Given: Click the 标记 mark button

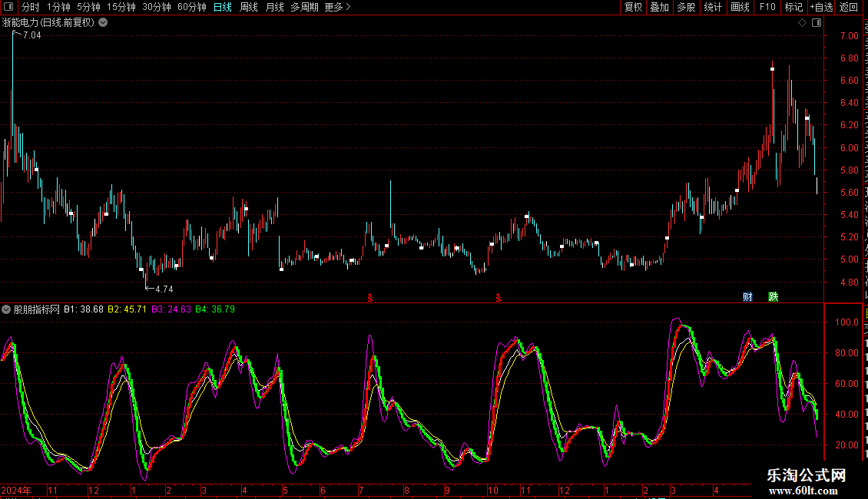Looking at the screenshot, I should click(x=793, y=7).
